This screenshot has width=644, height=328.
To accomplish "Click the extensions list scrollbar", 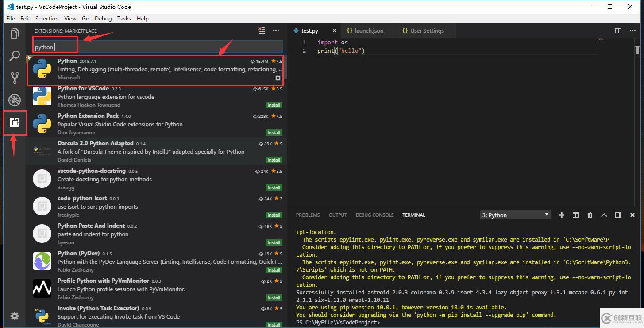I will (285, 66).
